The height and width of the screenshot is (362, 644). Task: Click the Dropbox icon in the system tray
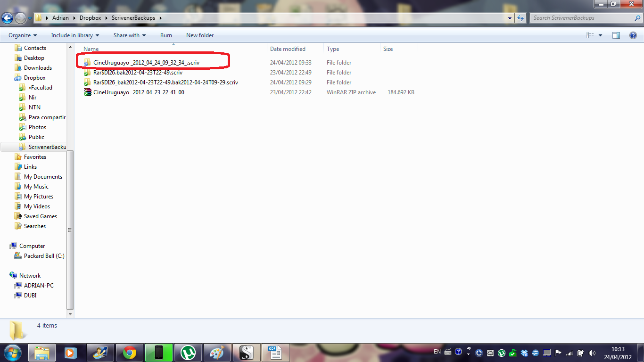(x=524, y=353)
